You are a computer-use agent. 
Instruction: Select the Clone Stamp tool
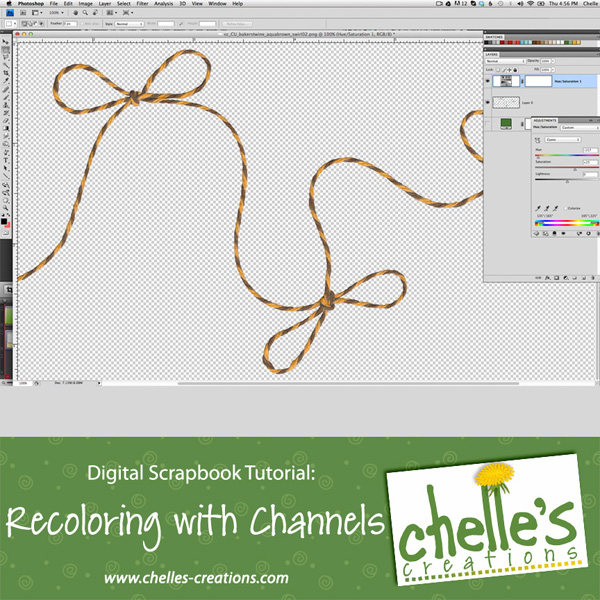coord(5,105)
